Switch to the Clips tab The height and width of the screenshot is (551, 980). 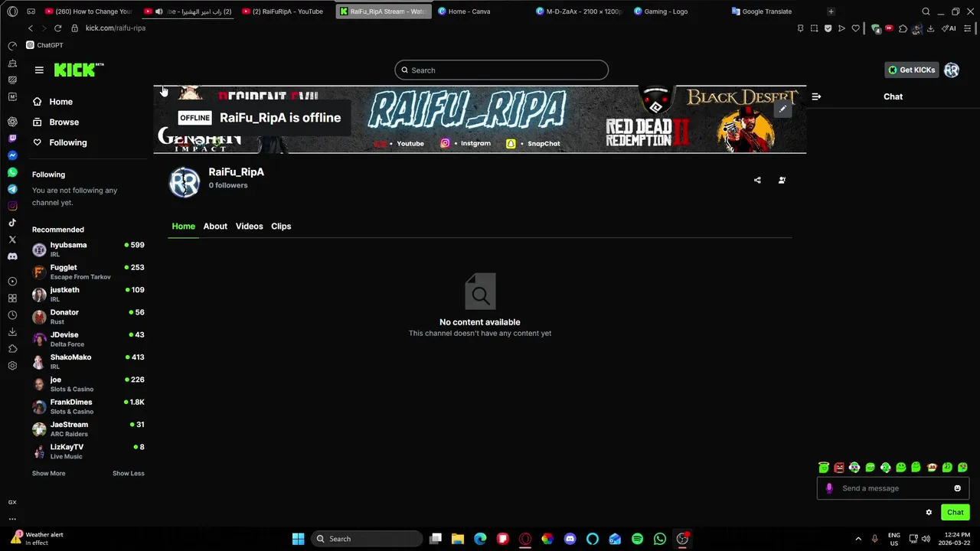(281, 227)
